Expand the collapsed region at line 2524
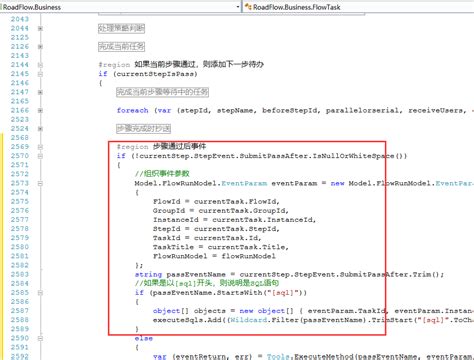 [40, 129]
